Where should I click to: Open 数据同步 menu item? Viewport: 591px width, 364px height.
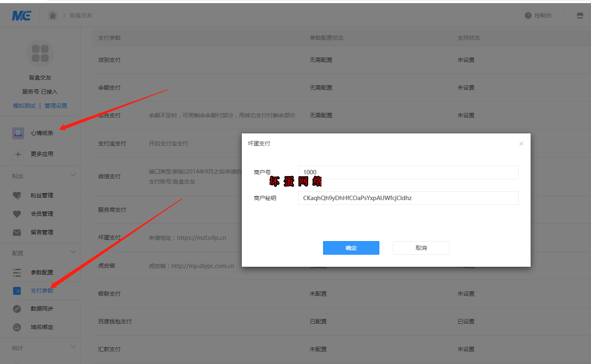tap(42, 309)
